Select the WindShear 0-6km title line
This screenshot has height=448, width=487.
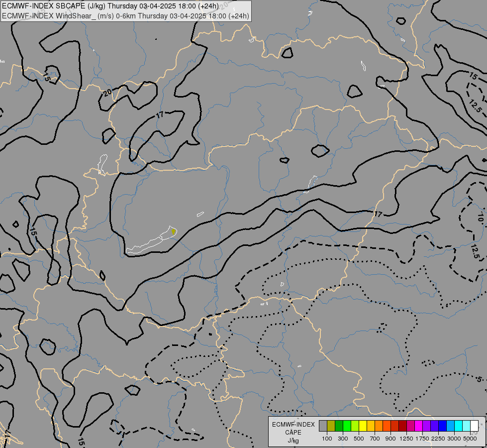[125, 16]
